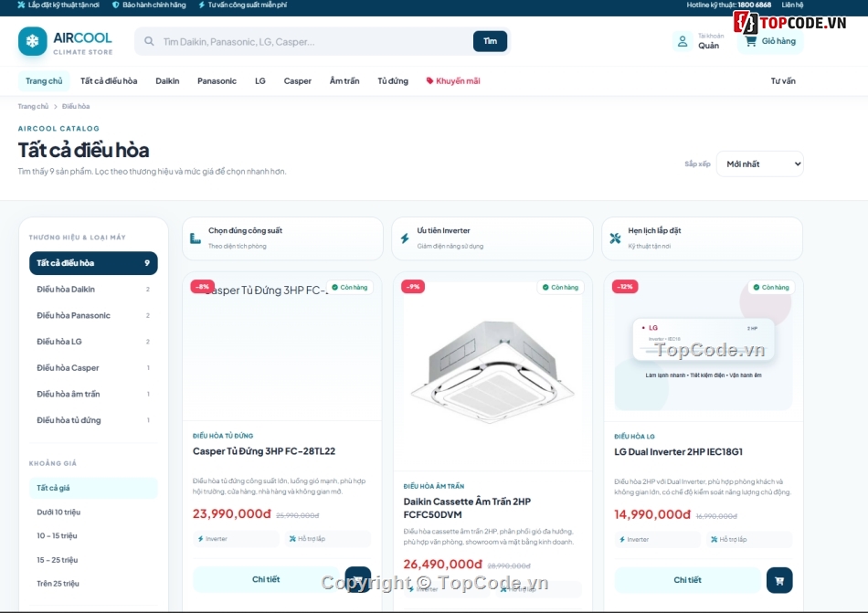Click the Lắp đặt kỹ thuật top-bar icon
This screenshot has height=613, width=868.
point(21,5)
